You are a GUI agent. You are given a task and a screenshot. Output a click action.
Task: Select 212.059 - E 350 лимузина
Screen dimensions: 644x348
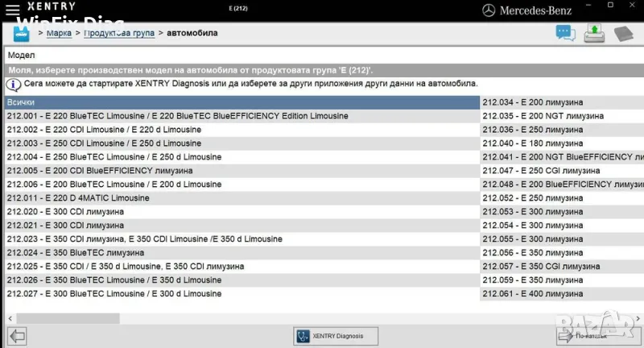(562, 280)
